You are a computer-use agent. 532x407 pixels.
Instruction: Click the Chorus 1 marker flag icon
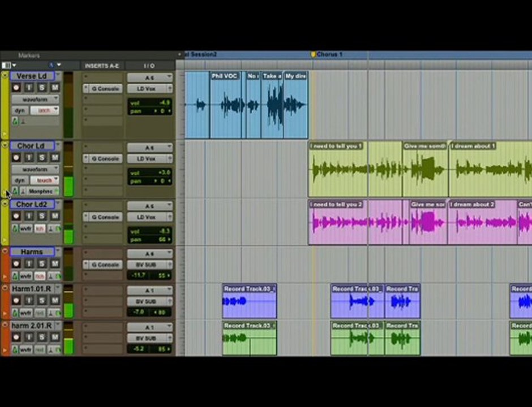tap(313, 55)
